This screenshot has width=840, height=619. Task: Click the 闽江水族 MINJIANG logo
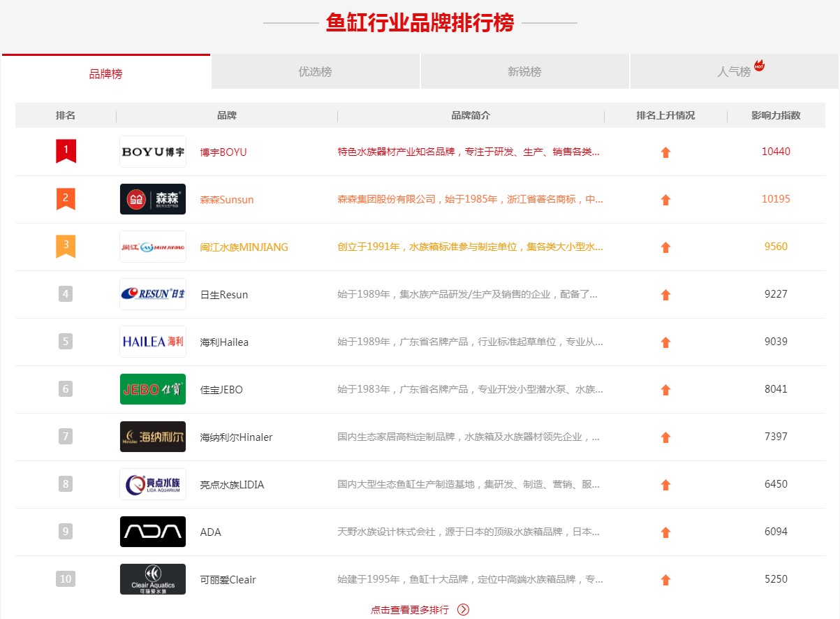click(x=152, y=247)
